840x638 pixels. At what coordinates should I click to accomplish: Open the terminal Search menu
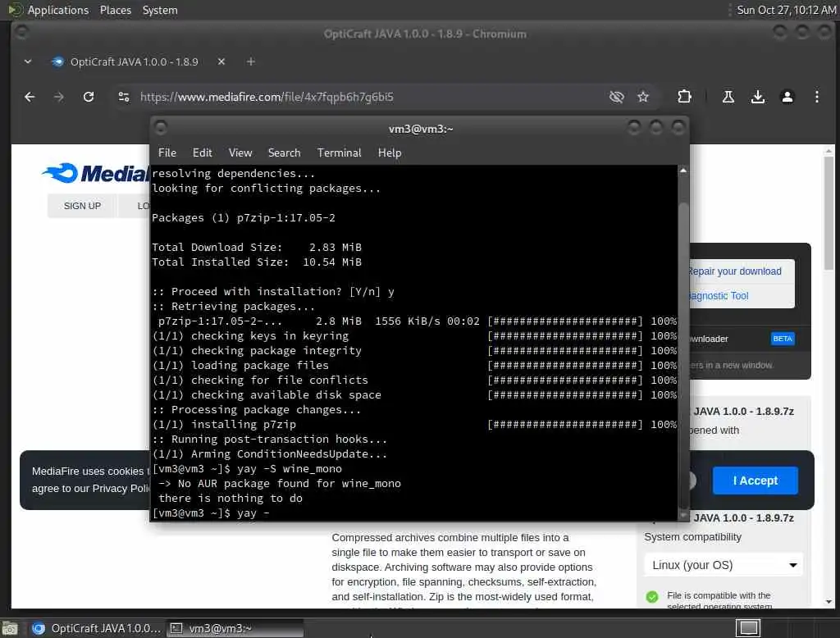(284, 153)
